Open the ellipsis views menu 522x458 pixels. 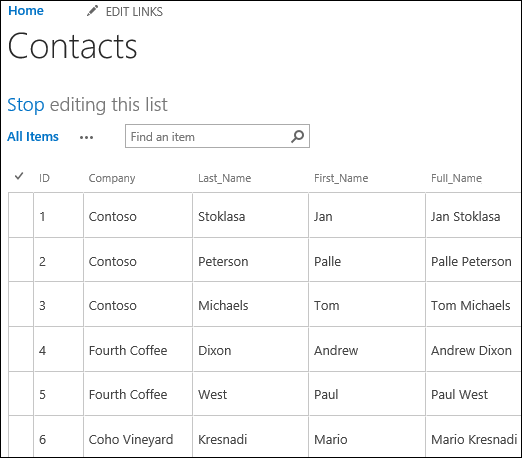click(x=86, y=137)
